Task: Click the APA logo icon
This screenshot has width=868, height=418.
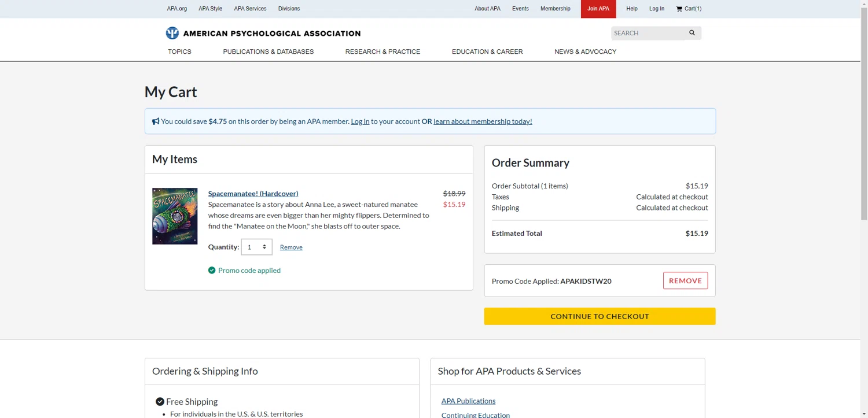Action: coord(172,33)
